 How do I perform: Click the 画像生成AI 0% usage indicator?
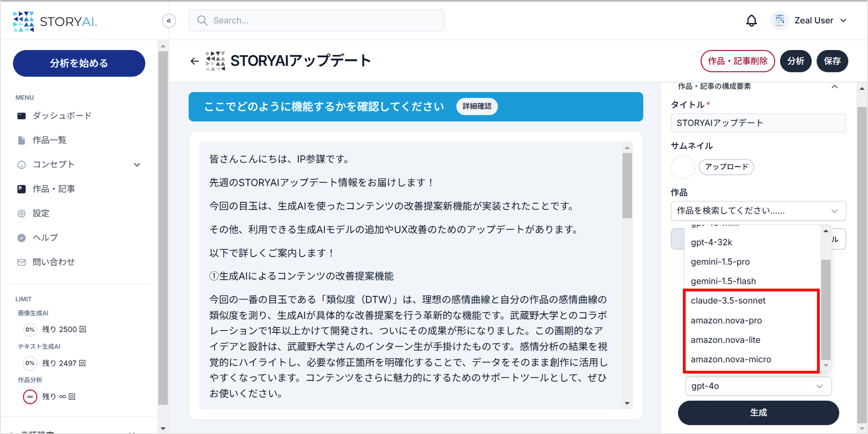tap(30, 329)
